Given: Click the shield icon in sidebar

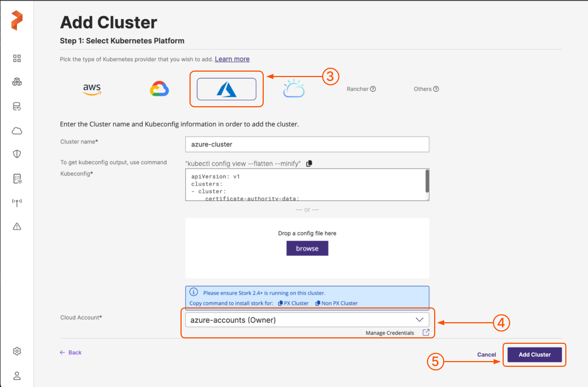Looking at the screenshot, I should [17, 154].
